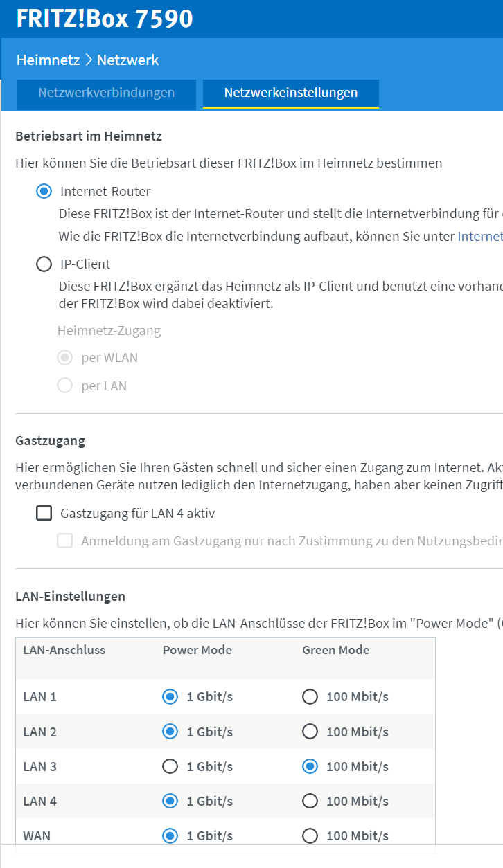Choose Heimnetz-Zugang per LAN
The width and height of the screenshot is (503, 868).
[65, 386]
